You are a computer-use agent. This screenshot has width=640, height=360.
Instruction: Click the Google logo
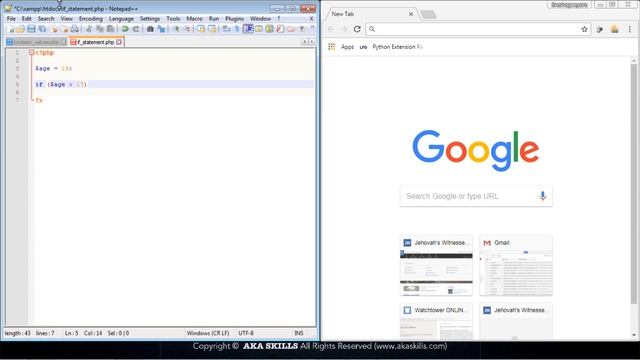tap(476, 150)
